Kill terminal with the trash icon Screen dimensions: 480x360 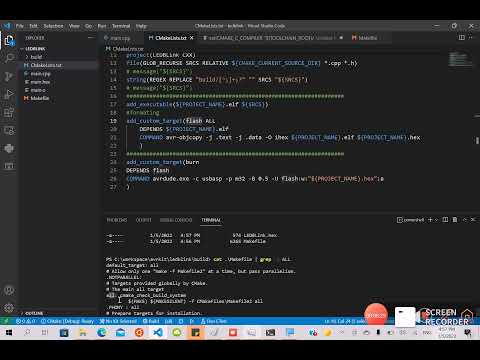click(x=455, y=220)
